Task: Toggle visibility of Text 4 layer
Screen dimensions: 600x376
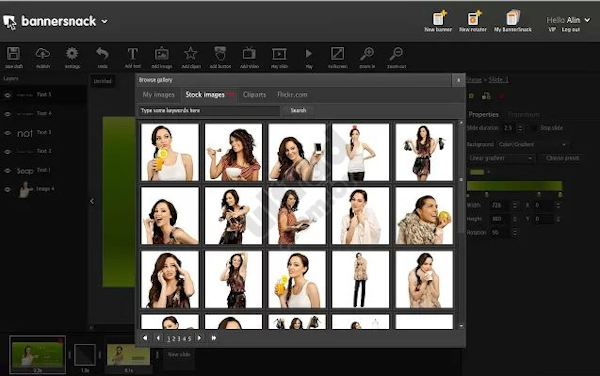Action: click(x=7, y=114)
